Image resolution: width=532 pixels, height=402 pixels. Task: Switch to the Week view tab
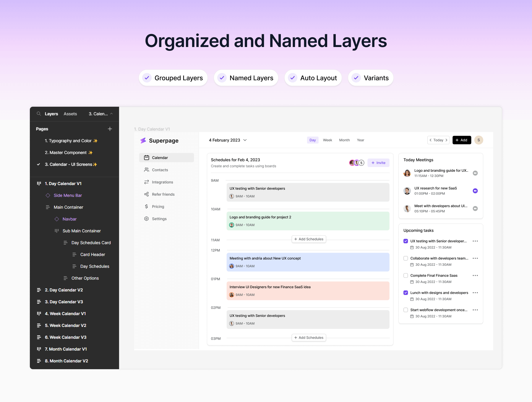[327, 140]
